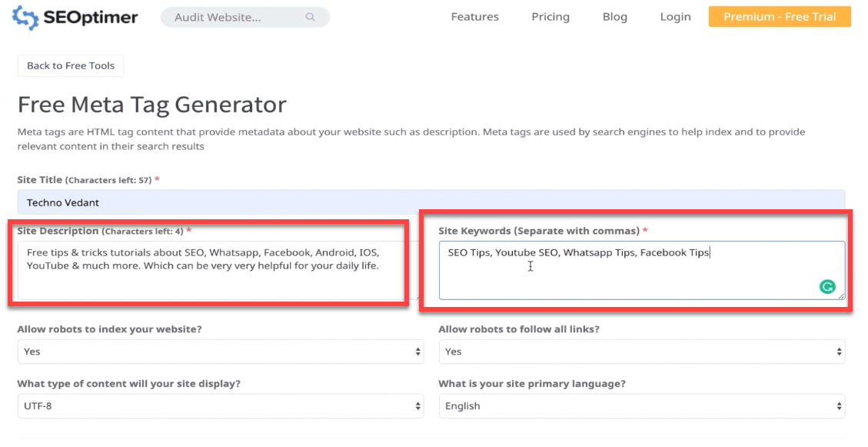Image resolution: width=868 pixels, height=447 pixels.
Task: Click inside the Site Description text area
Action: click(x=220, y=270)
